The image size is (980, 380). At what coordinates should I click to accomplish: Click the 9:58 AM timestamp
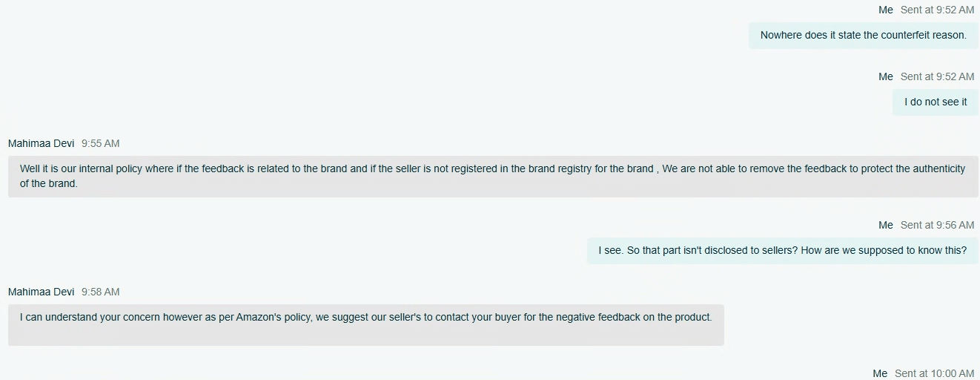pos(100,292)
